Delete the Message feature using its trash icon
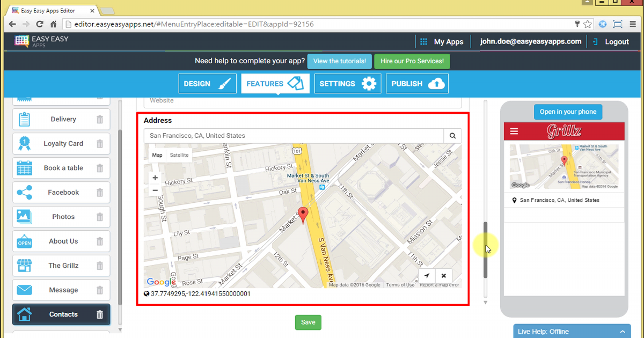Screen dimensions: 644x338 100,290
